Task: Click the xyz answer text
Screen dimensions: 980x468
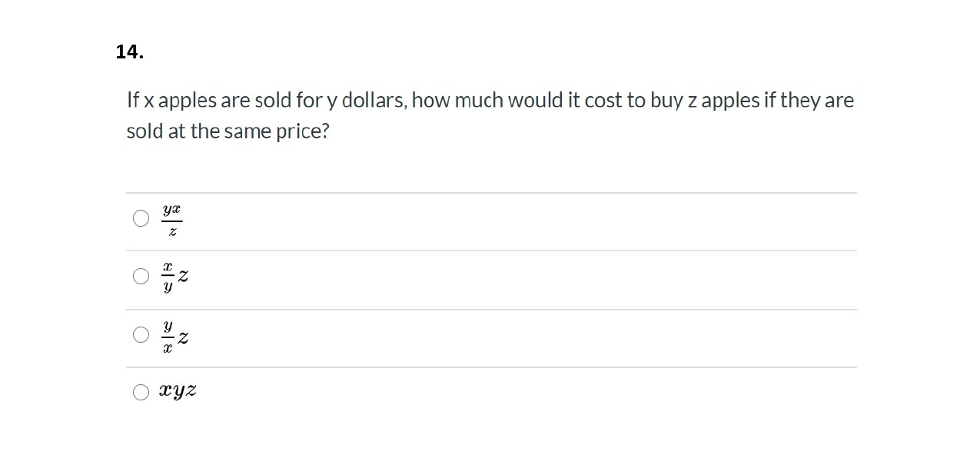Action: 178,391
